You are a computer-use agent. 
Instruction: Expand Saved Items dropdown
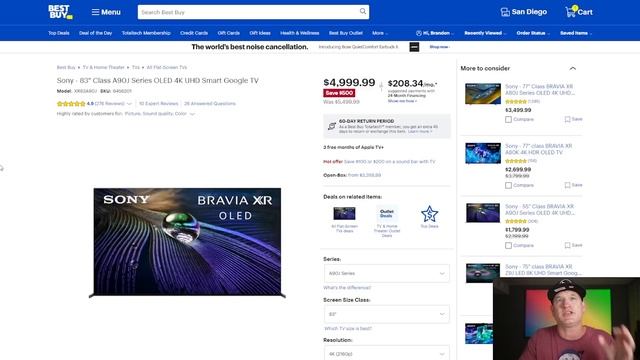click(576, 33)
